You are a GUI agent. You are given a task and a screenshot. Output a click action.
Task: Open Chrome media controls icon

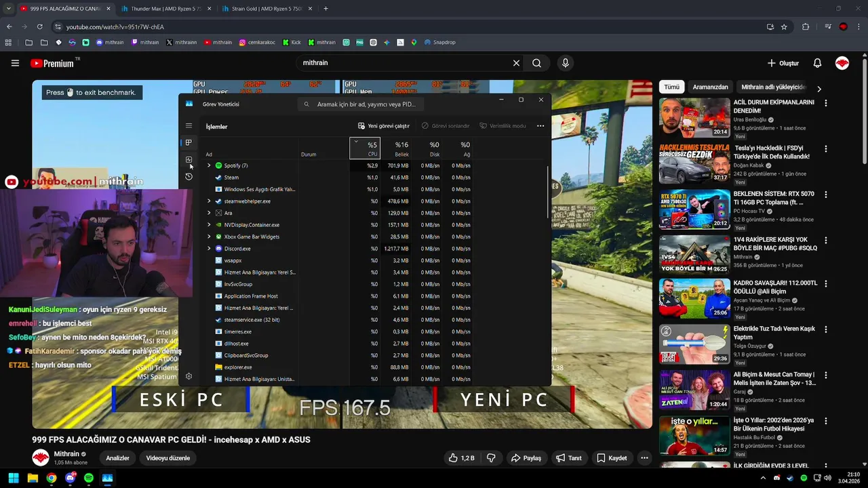(x=828, y=26)
